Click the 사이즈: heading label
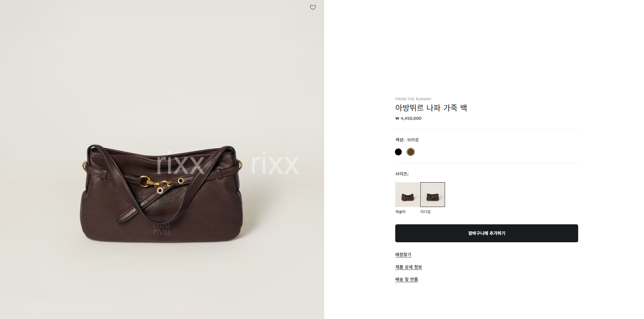Screen dimensions: 644x319 point(402,174)
